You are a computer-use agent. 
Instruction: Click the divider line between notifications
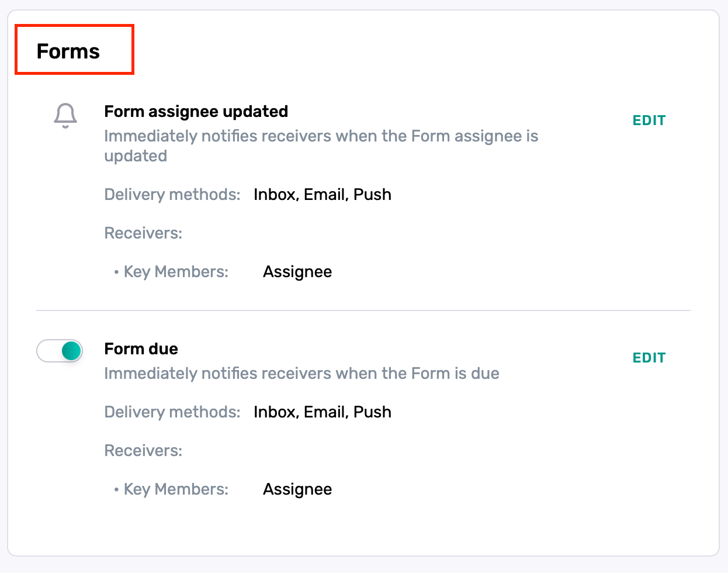(x=363, y=310)
